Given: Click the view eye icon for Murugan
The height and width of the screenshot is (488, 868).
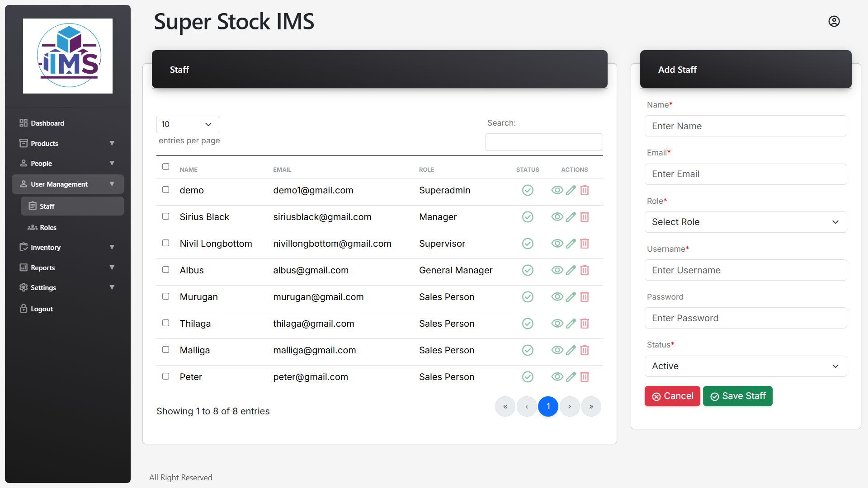Looking at the screenshot, I should point(557,297).
